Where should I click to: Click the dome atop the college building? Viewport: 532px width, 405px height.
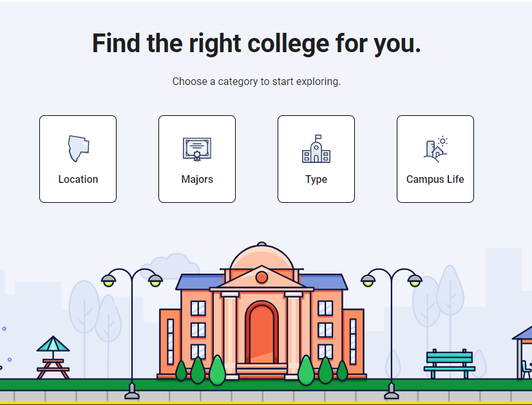click(x=261, y=256)
